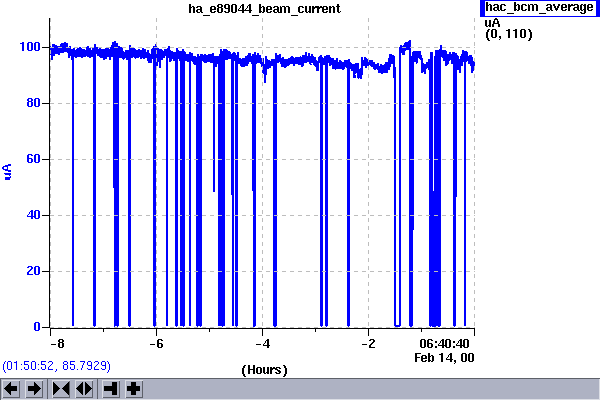Click the pan right arrow button
Screen dimensions: 600x400
[33, 388]
